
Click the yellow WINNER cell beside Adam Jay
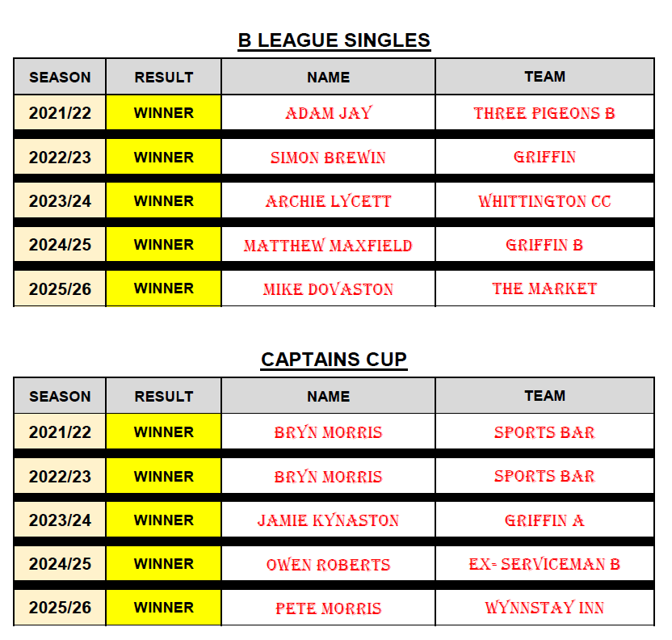[x=164, y=113]
